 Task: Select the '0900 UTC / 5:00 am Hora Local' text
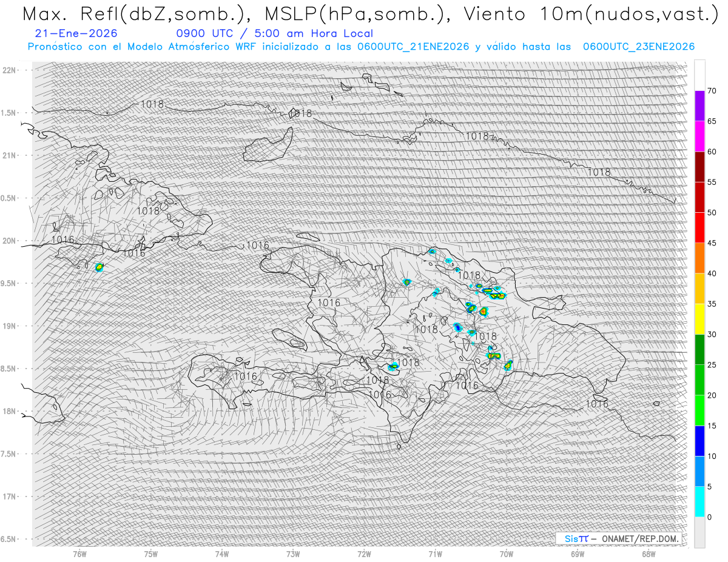pos(274,33)
